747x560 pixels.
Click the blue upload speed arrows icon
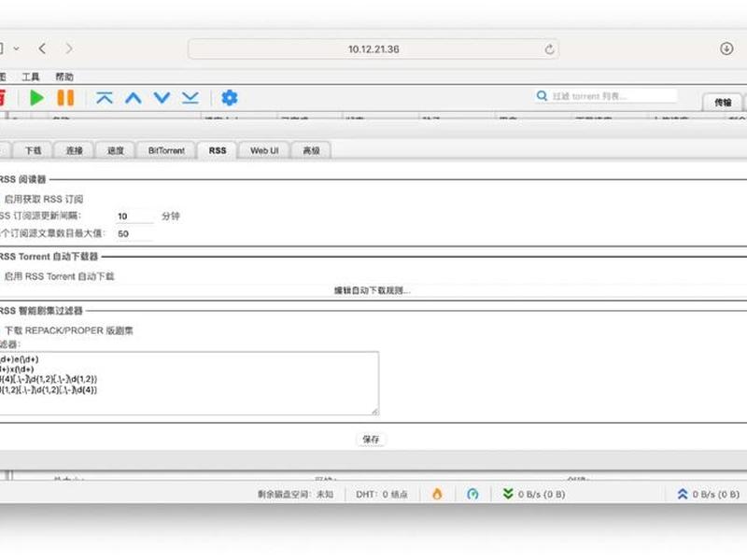[x=683, y=494]
